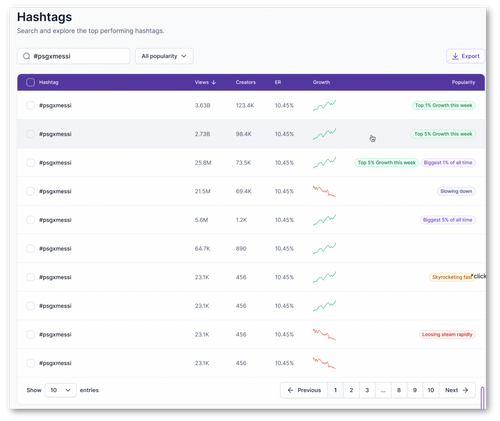Go to page 3
This screenshot has width=500, height=421.
click(x=367, y=390)
